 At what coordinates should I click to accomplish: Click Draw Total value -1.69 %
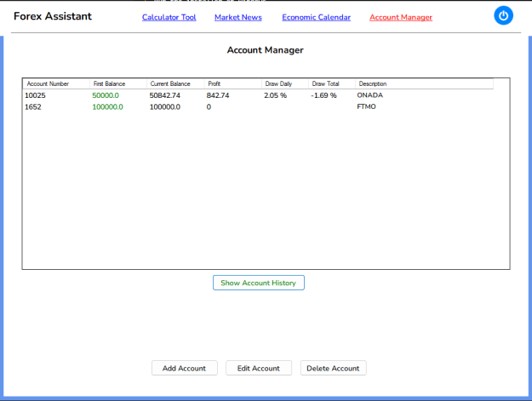pyautogui.click(x=323, y=95)
